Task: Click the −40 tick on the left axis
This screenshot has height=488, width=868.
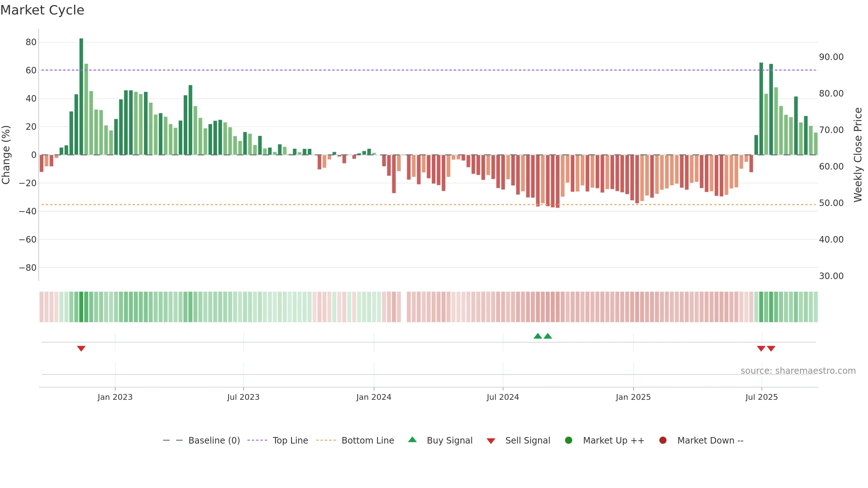Action: [28, 211]
